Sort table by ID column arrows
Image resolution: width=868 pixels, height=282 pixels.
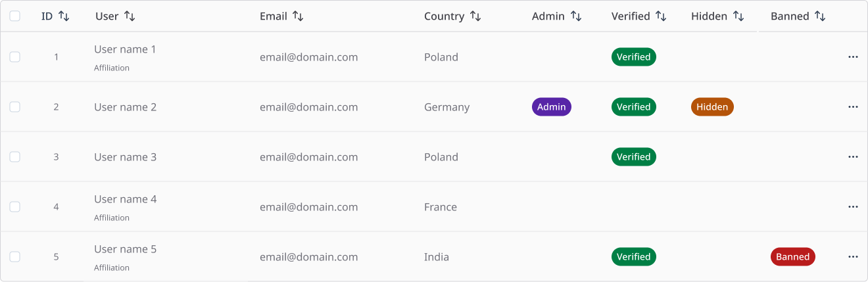point(64,16)
